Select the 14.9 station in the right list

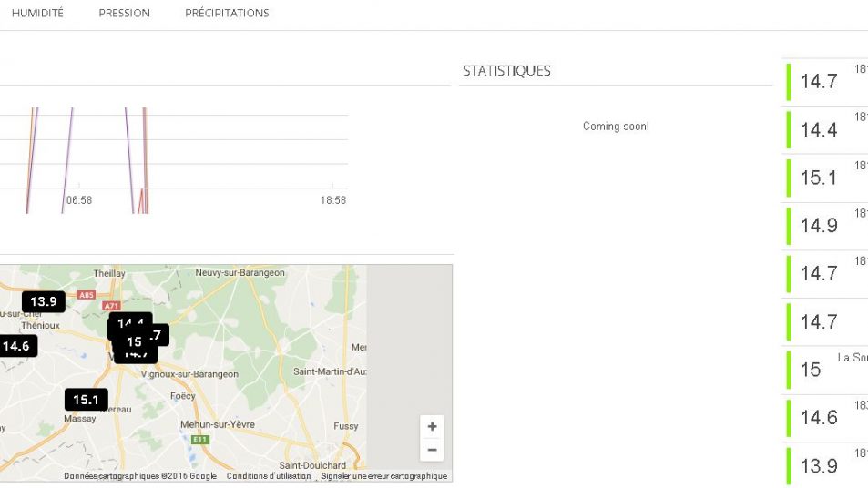coord(818,226)
